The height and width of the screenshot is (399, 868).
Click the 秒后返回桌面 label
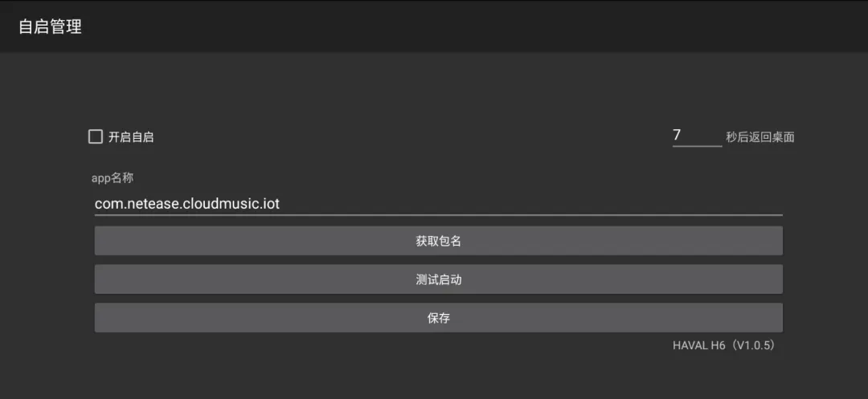coord(760,137)
